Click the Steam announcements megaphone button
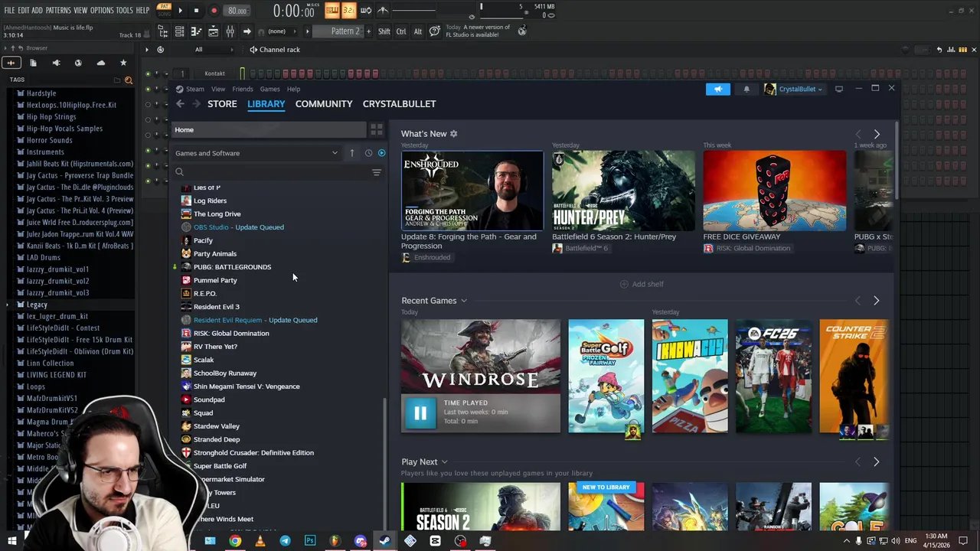 click(x=718, y=90)
